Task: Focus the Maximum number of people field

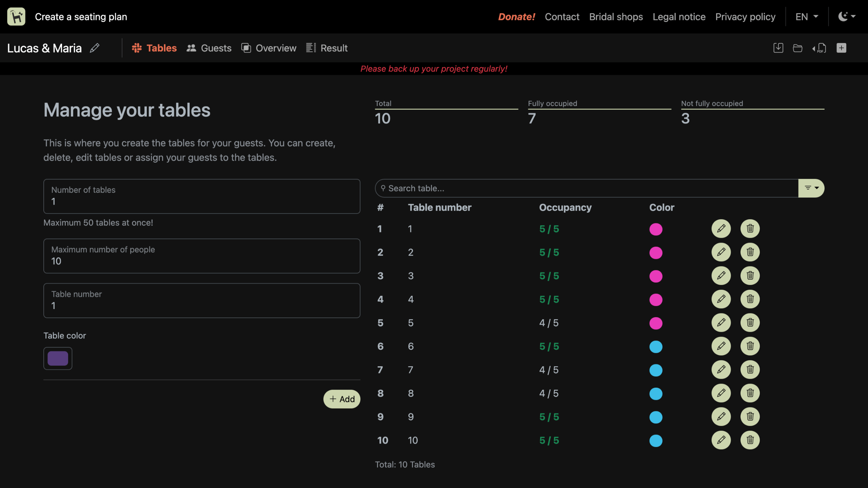Action: [202, 256]
